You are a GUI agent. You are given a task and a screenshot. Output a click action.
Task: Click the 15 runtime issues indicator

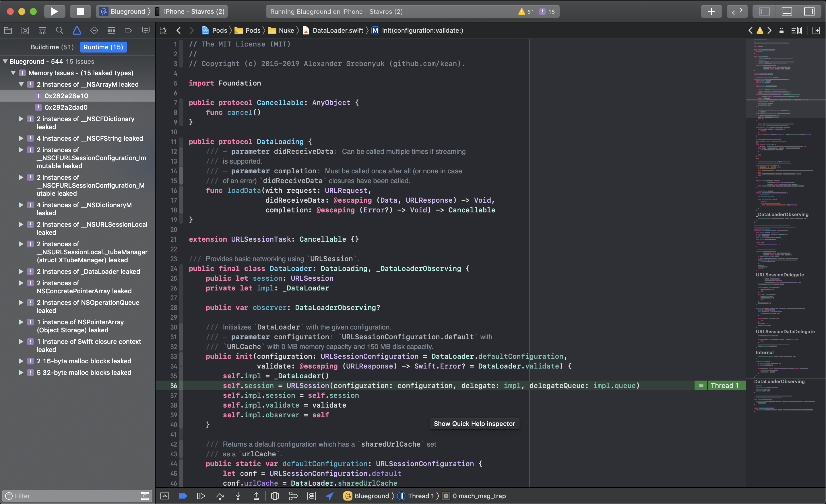click(x=547, y=12)
